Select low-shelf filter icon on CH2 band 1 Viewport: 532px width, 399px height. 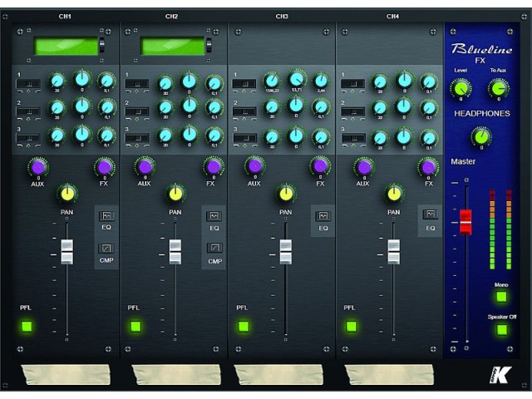(129, 91)
